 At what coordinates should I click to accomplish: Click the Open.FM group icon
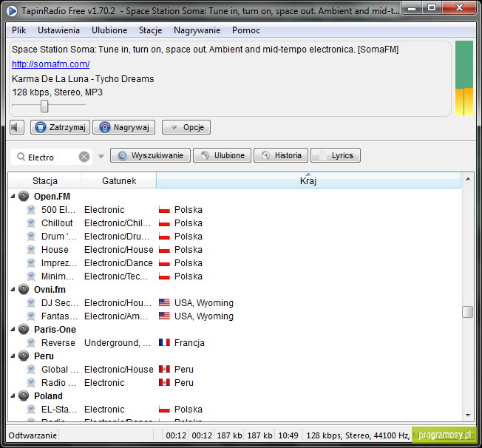pyautogui.click(x=24, y=196)
